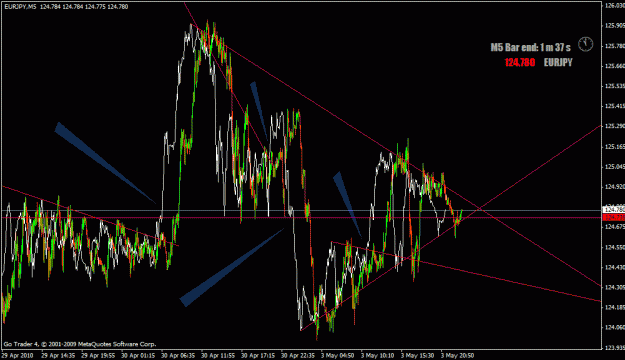Select the '3 May 04:50' time axis label
This screenshot has width=625, height=360.
(337, 355)
